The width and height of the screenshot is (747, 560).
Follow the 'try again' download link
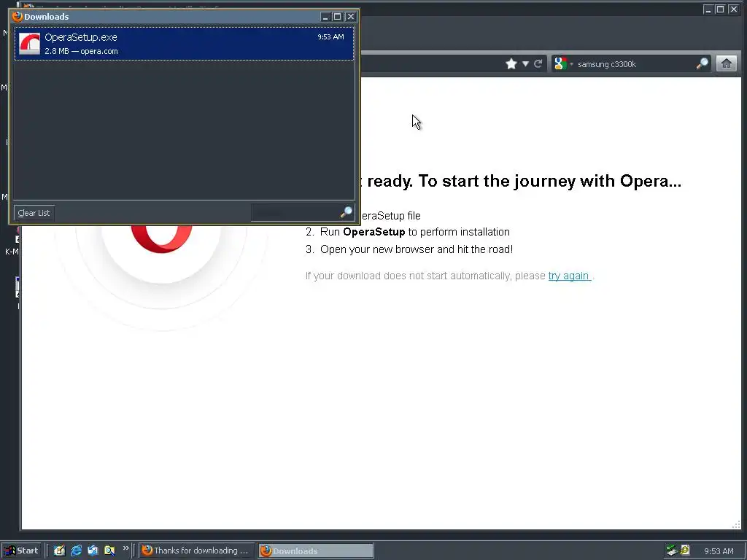pyautogui.click(x=569, y=276)
